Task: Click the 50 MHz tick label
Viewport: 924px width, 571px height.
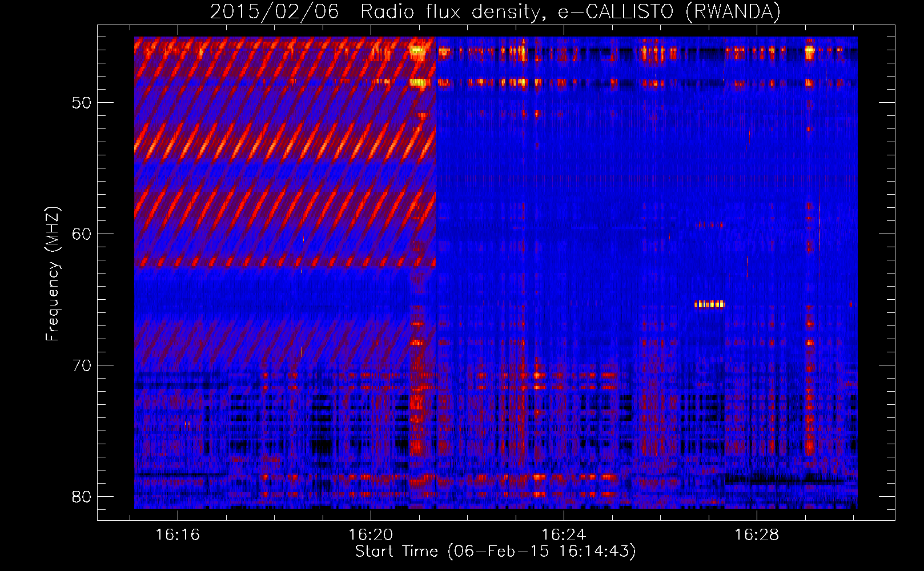Action: tap(81, 103)
